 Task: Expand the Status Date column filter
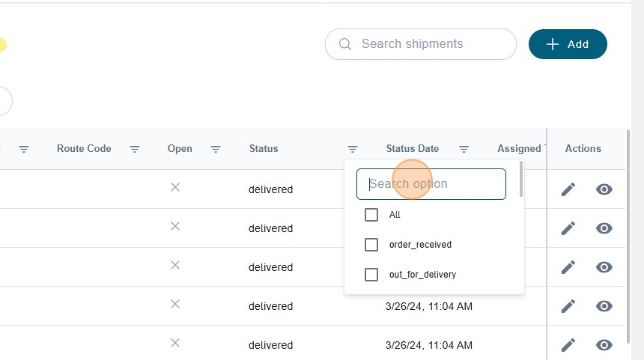pyautogui.click(x=464, y=149)
